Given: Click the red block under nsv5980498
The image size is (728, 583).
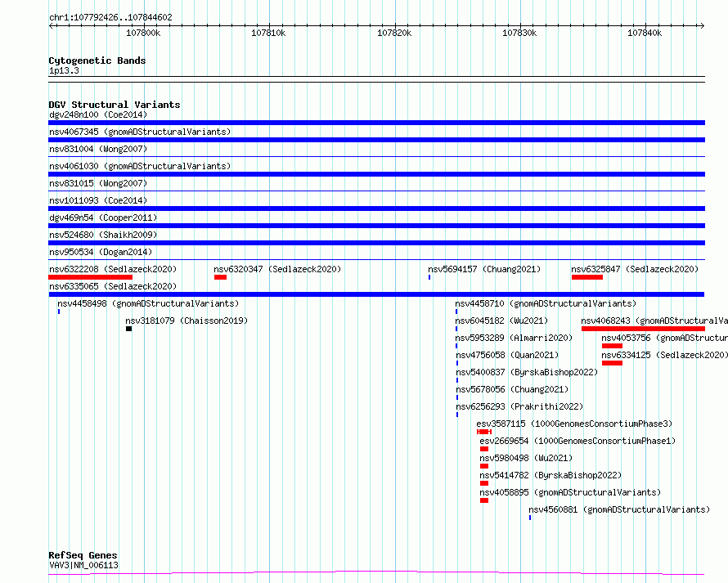Looking at the screenshot, I should click(483, 466).
